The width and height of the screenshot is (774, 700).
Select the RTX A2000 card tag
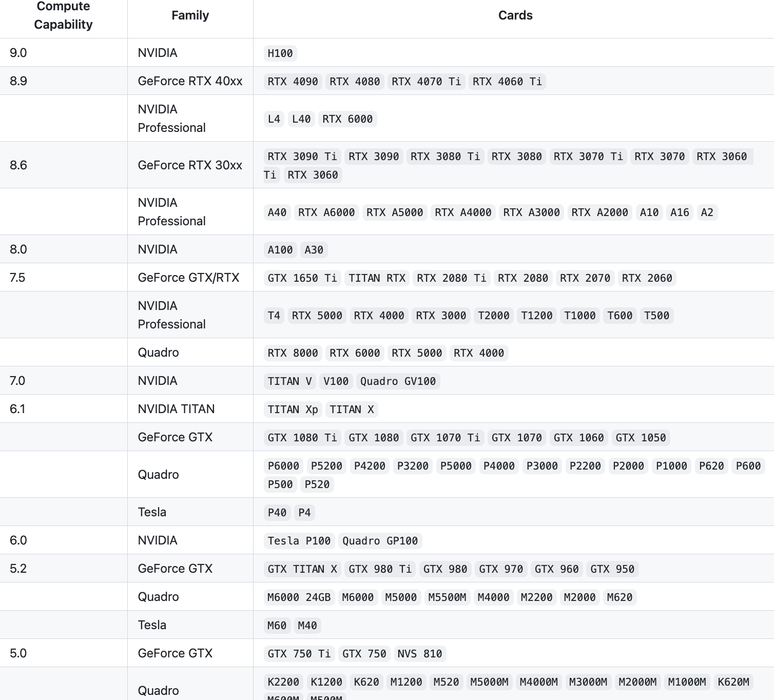(599, 212)
